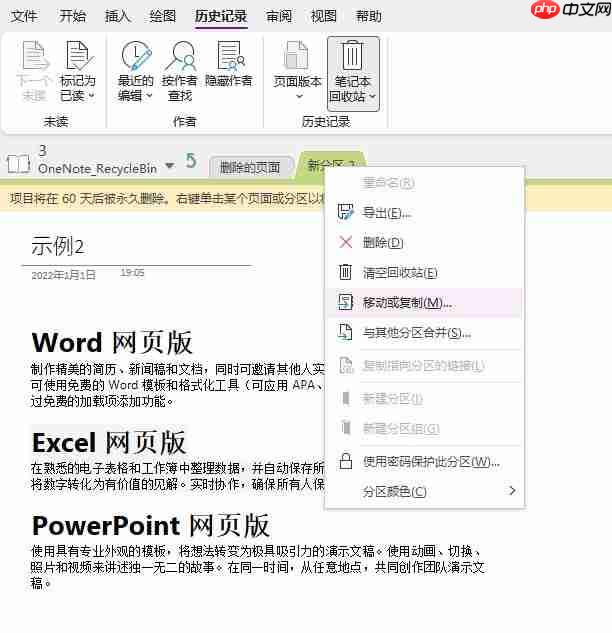Image resolution: width=612 pixels, height=633 pixels.
Task: Expand the 最近的编辑 dropdown arrow
Action: click(149, 96)
